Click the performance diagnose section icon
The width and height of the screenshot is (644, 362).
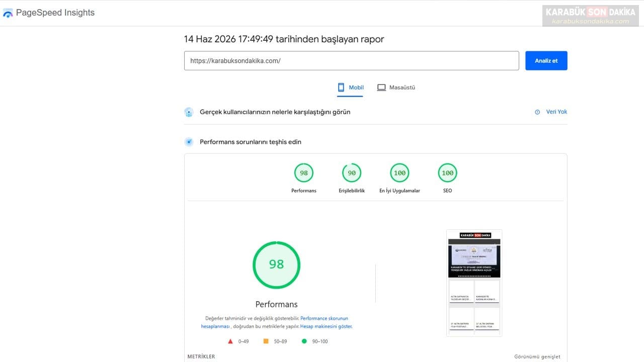click(x=189, y=142)
